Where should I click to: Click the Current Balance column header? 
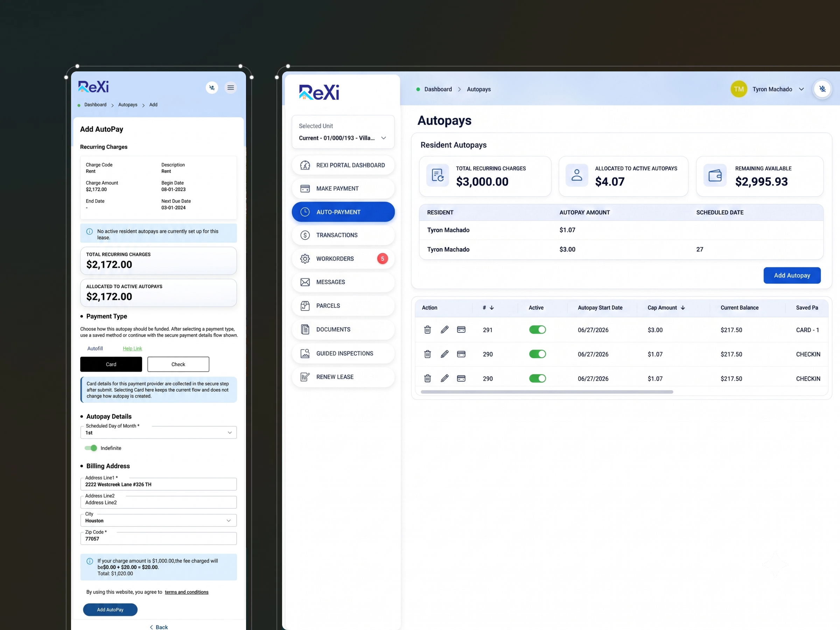[739, 308]
